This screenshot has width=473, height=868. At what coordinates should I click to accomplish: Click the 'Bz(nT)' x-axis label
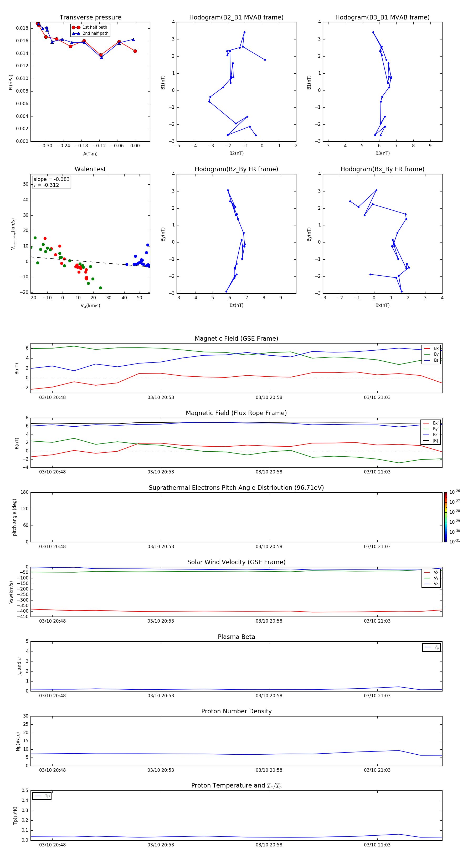[236, 305]
